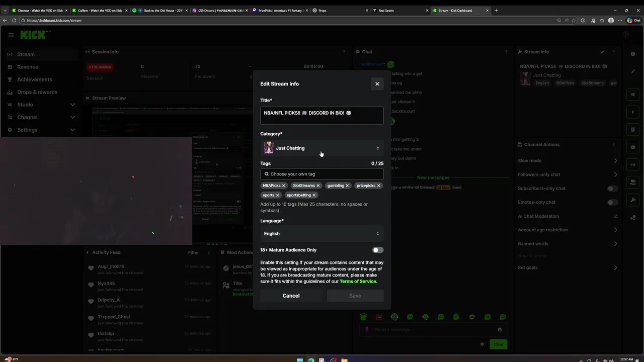Open the Language dropdown showing English
This screenshot has width=644, height=362.
tap(321, 233)
